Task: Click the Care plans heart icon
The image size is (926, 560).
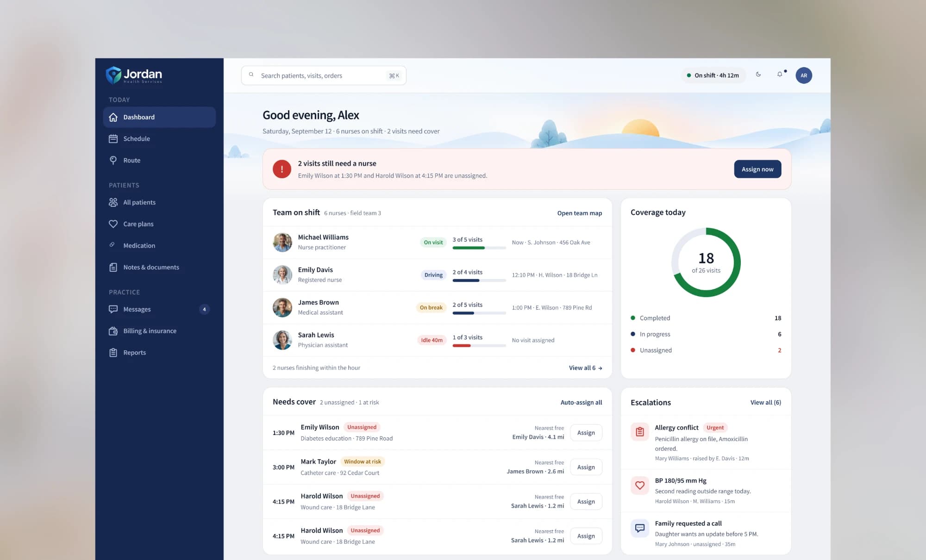Action: point(113,224)
